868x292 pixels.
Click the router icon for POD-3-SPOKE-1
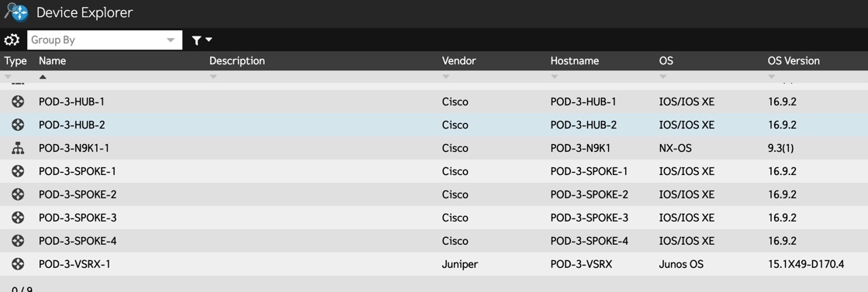click(x=18, y=171)
